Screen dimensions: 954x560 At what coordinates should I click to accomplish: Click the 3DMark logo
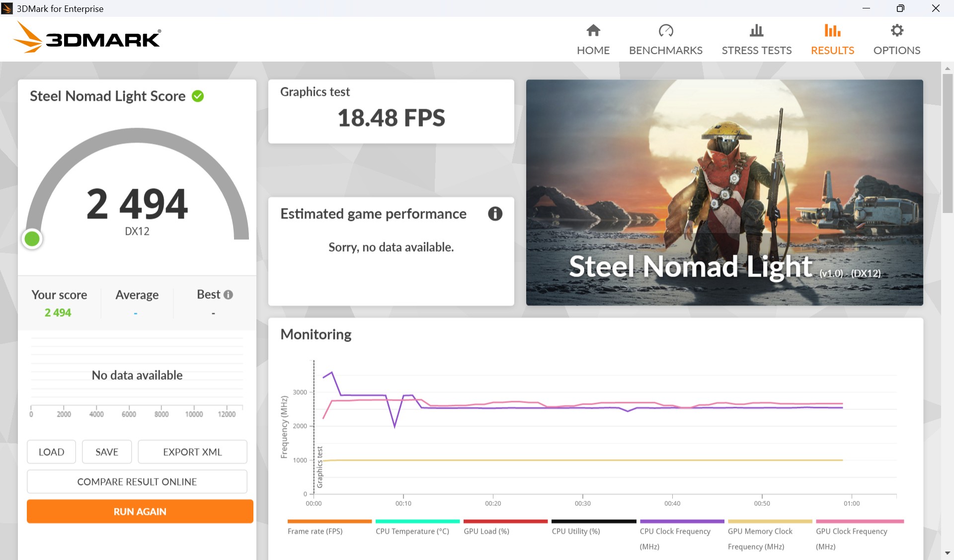click(x=87, y=38)
